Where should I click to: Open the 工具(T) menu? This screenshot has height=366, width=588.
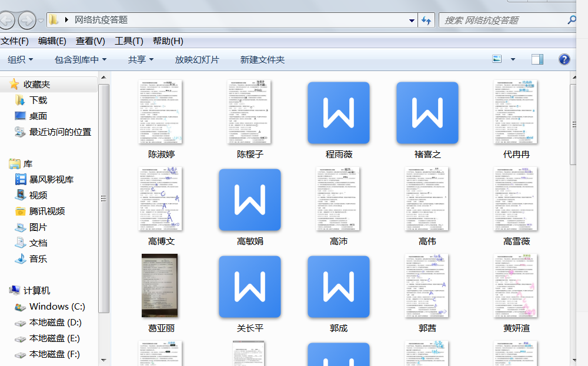tap(129, 41)
